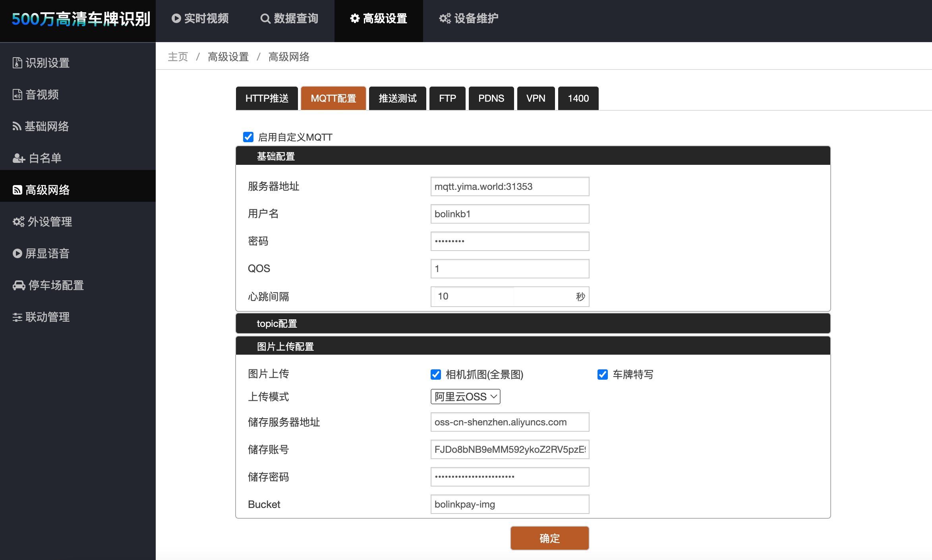Click the gears icon beside 设备维护
The image size is (932, 560).
[x=445, y=18]
